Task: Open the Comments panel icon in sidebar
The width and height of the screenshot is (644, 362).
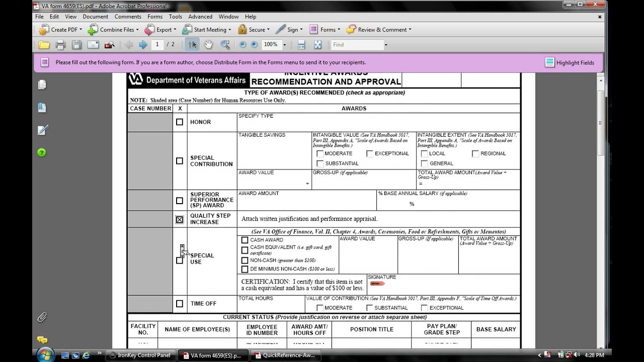Action: tap(42, 340)
